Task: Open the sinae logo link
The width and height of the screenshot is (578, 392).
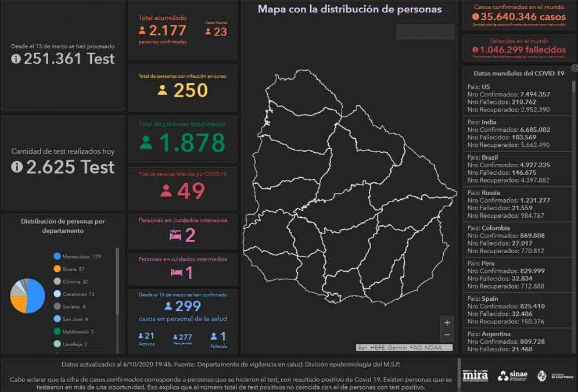Action: 512,376
